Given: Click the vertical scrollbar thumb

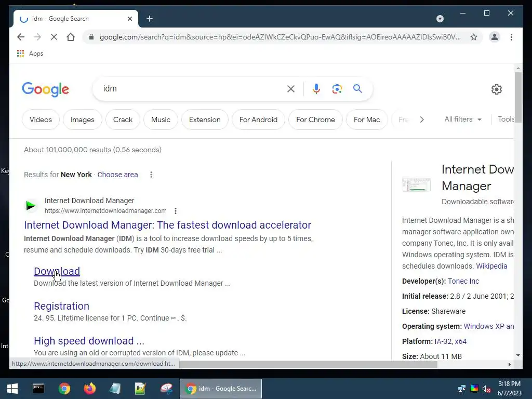Looking at the screenshot, I should pos(518,97).
